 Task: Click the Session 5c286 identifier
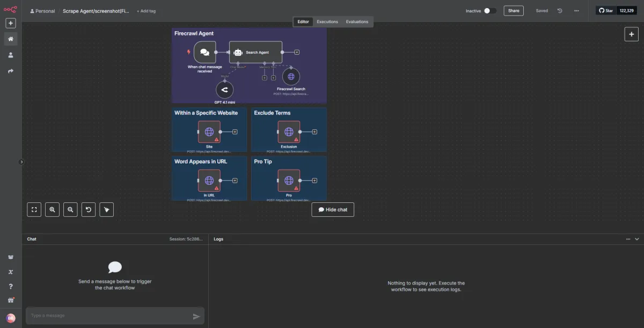186,239
